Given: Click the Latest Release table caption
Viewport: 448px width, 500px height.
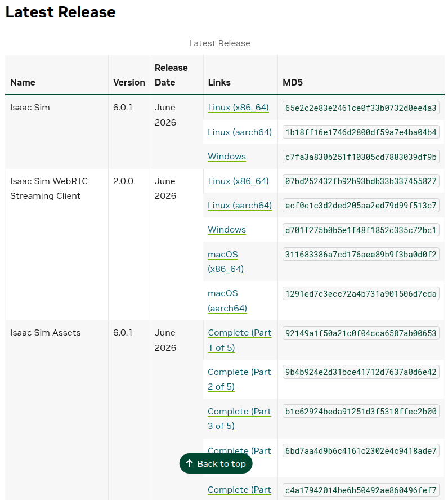Looking at the screenshot, I should coord(219,43).
